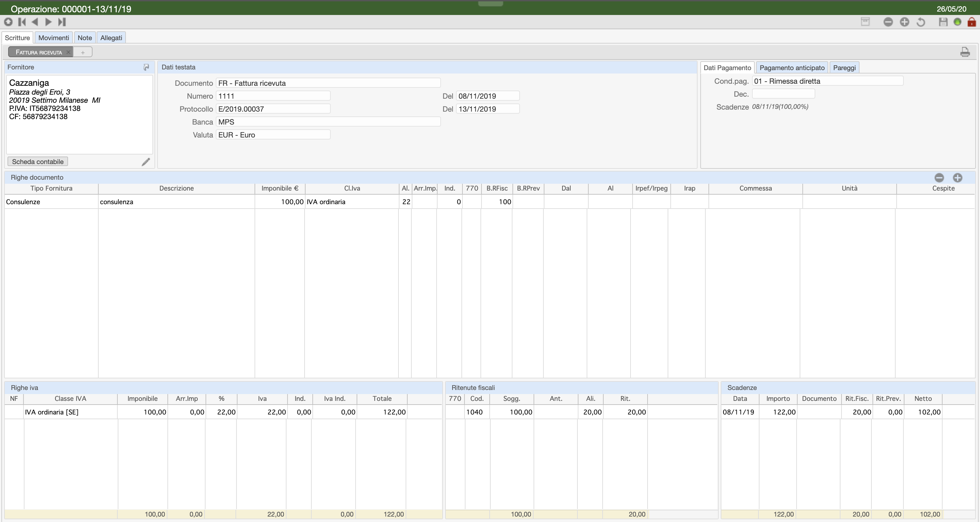
Task: Click the Netto value 102,00 in the Scadenze row
Action: [x=923, y=412]
